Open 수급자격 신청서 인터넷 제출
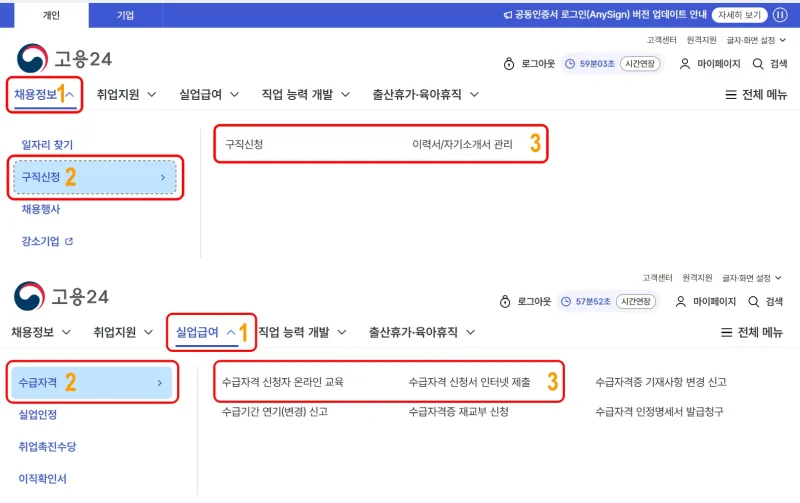Screen dimensions: 800x503 (x=469, y=382)
